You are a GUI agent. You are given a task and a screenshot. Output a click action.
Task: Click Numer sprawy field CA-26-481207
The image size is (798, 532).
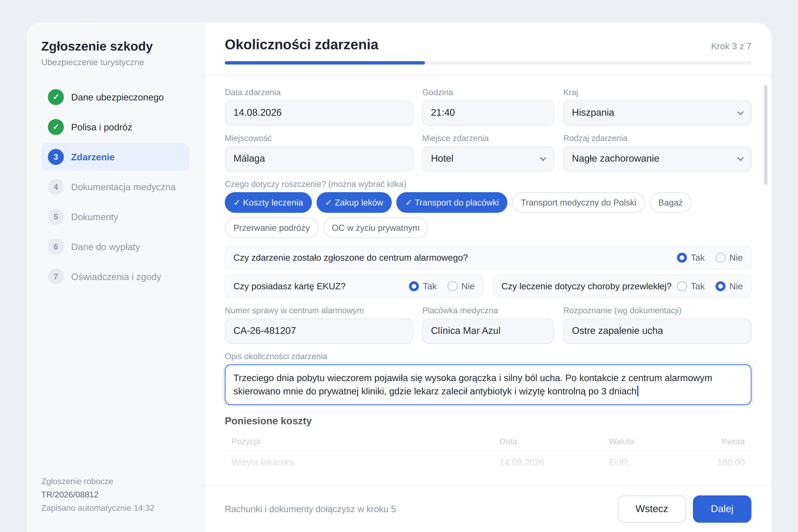[319, 331]
